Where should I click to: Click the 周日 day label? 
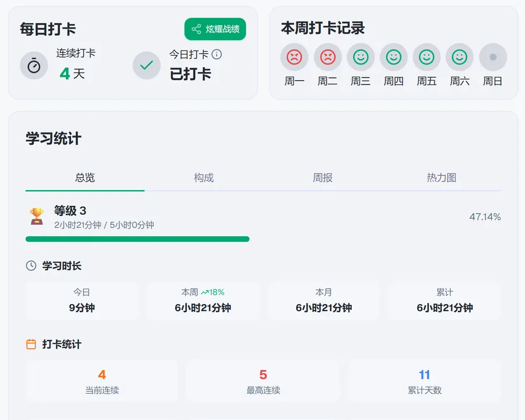pos(492,81)
